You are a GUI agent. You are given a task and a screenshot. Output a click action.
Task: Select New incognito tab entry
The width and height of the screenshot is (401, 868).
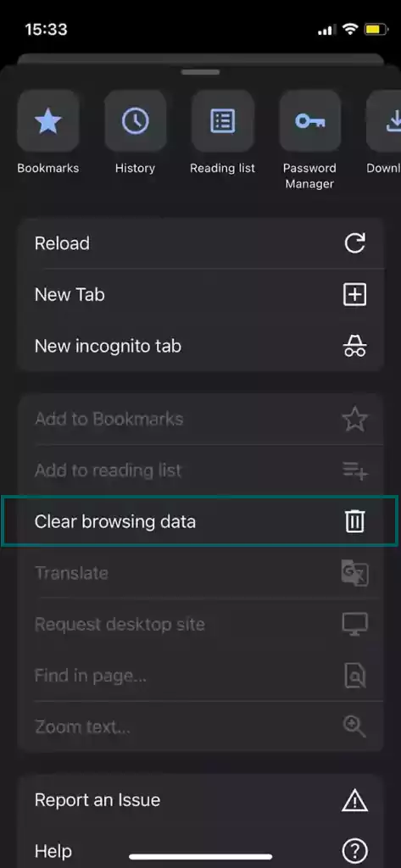click(200, 346)
